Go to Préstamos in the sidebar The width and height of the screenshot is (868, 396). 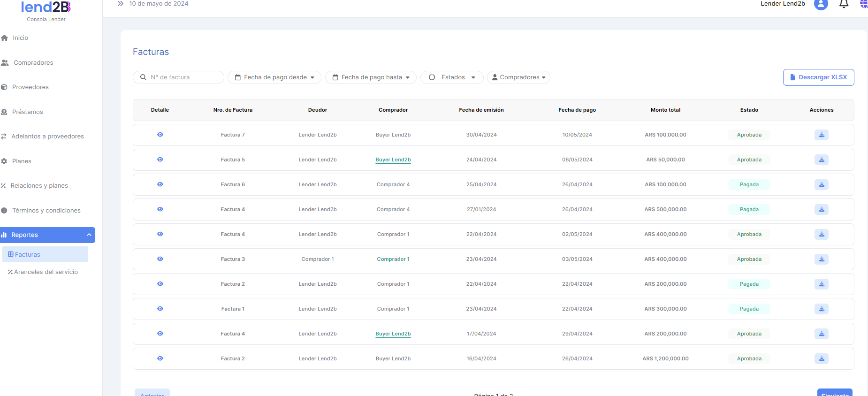(27, 112)
